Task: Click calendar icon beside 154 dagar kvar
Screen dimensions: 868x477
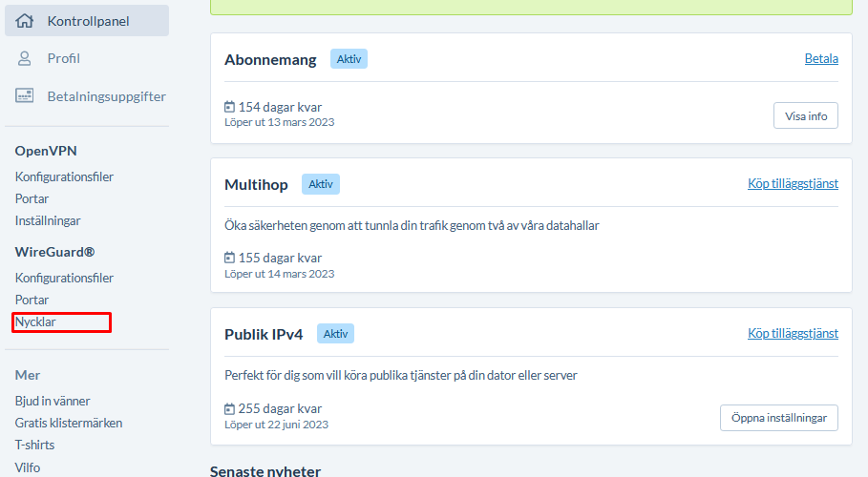Action: 230,106
